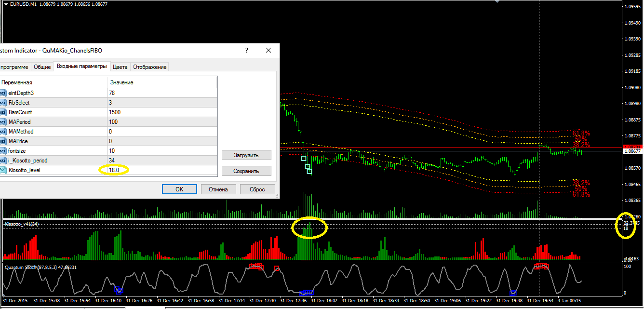Click the help question mark in dialog title

(246, 50)
